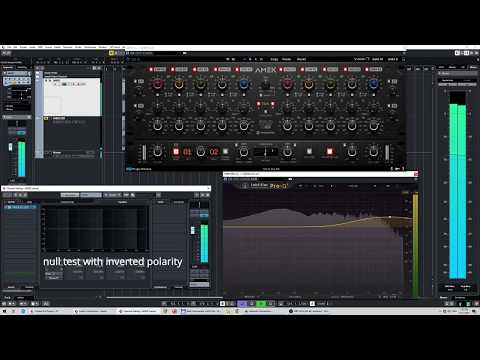Image resolution: width=480 pixels, height=360 pixels.
Task: Click the right channel orange EQ knob
Action: click(309, 84)
